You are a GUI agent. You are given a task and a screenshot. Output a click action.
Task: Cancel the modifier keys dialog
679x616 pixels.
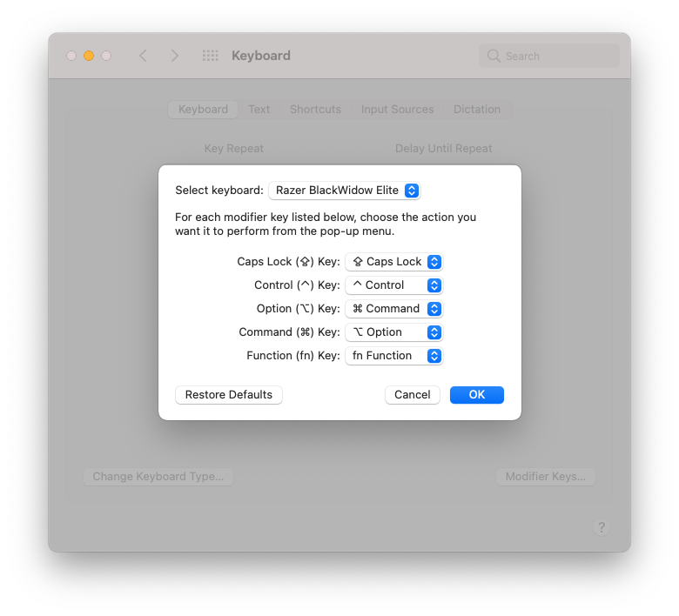[413, 395]
